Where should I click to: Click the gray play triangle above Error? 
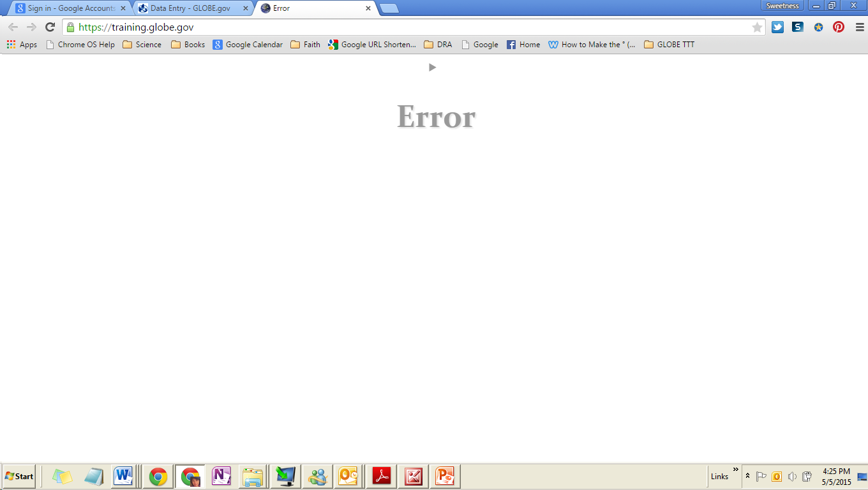pos(432,67)
